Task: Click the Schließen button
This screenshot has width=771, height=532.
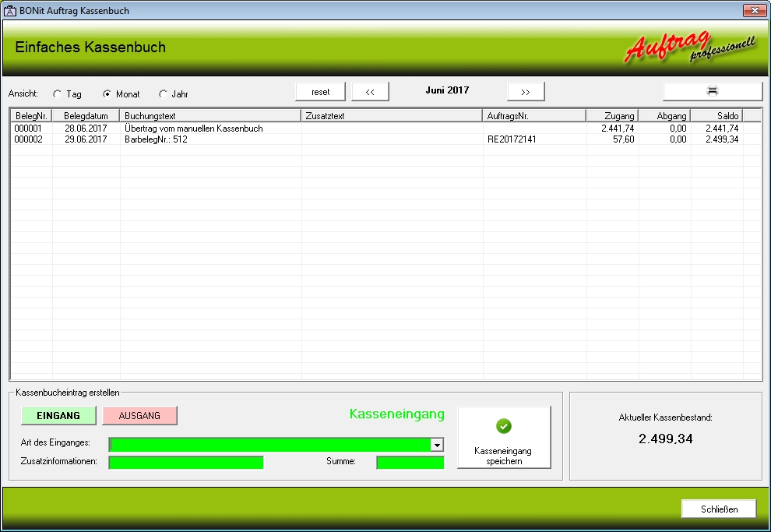Action: click(719, 509)
